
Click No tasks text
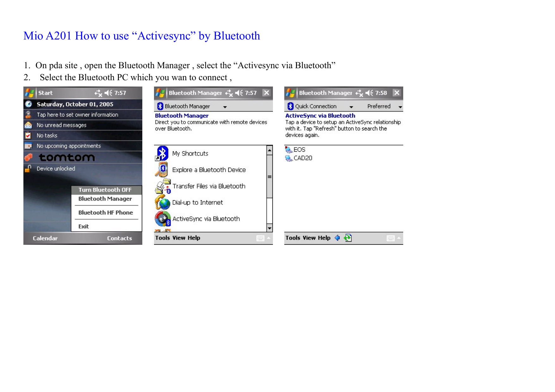[x=47, y=136]
